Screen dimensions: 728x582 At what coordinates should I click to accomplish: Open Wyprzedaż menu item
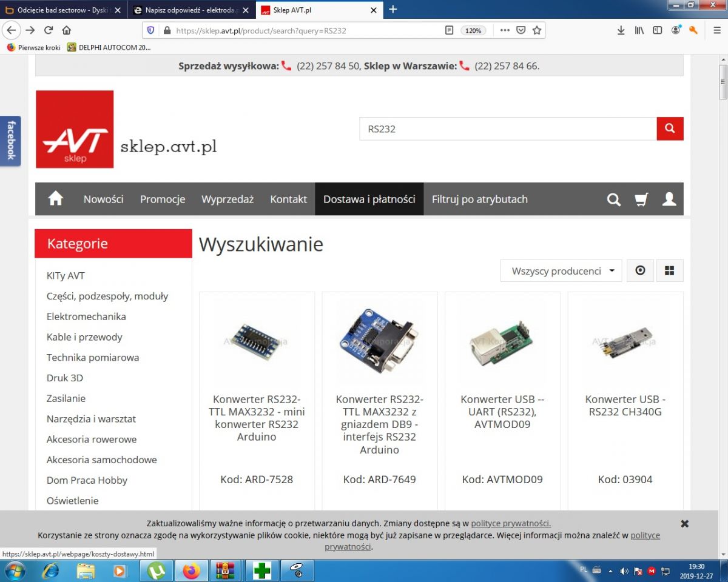[227, 199]
